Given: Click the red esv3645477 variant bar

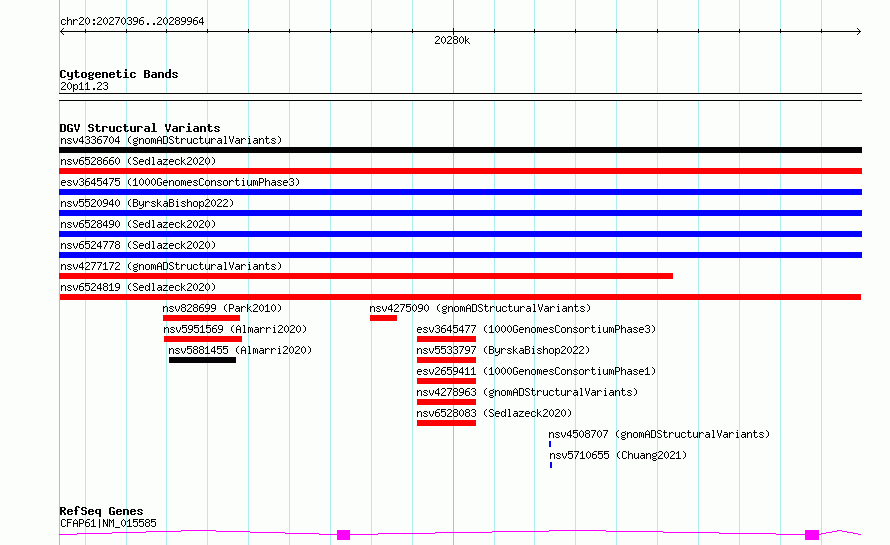Looking at the screenshot, I should pyautogui.click(x=446, y=339).
